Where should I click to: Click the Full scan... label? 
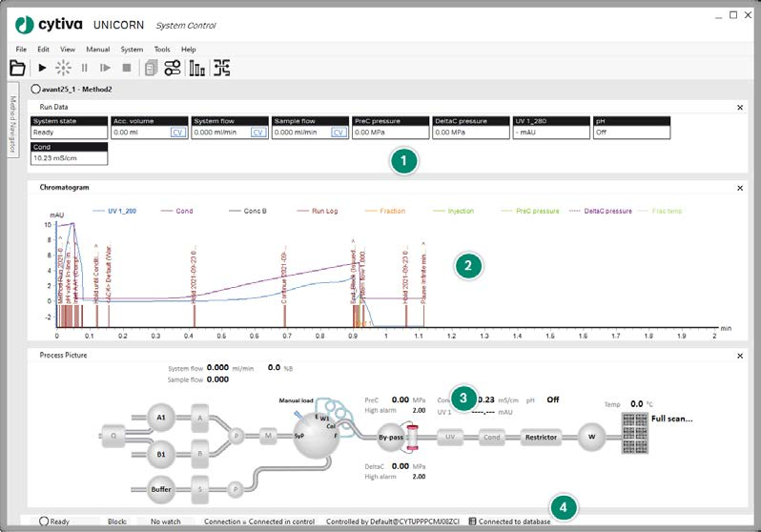coord(671,419)
